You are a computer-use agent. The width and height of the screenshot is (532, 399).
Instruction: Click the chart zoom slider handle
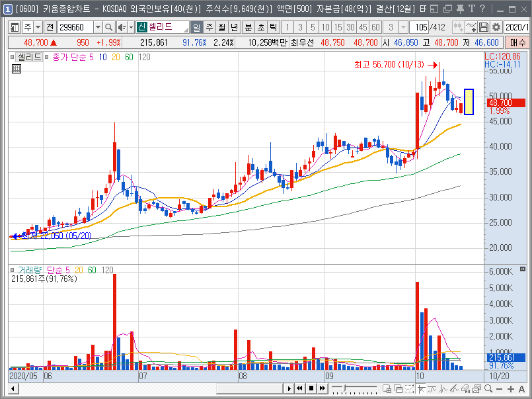coord(346,388)
